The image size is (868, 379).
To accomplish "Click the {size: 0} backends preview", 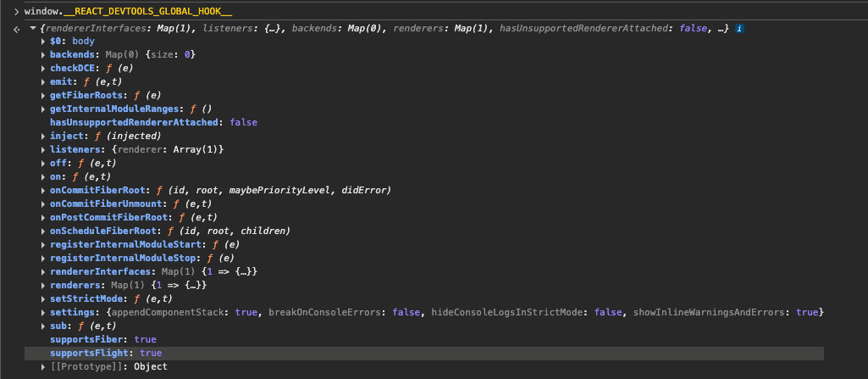I will (169, 55).
